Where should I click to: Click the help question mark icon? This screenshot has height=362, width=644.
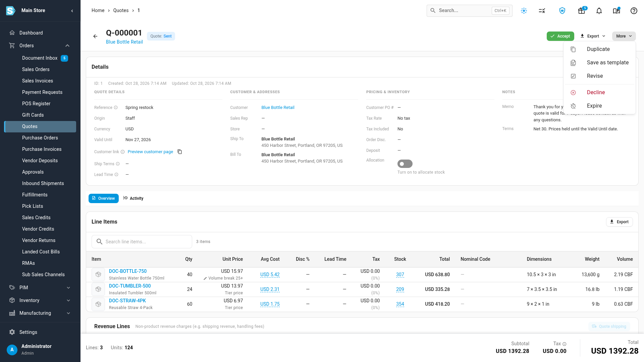click(634, 11)
